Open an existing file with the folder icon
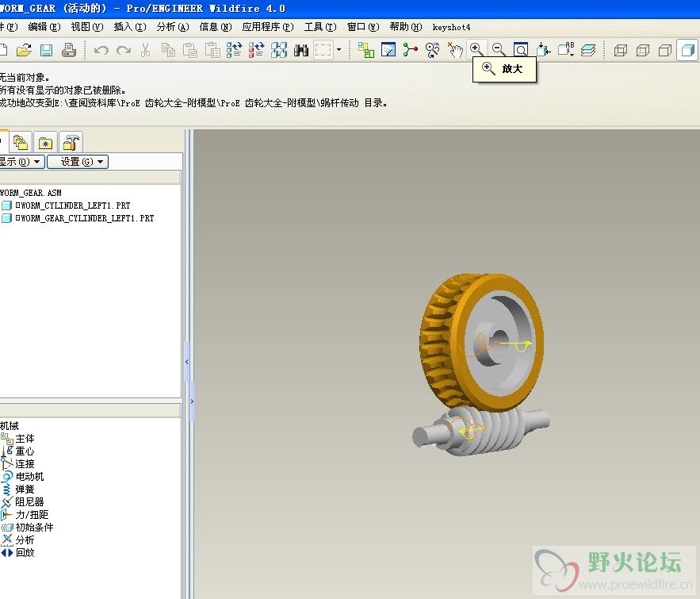The width and height of the screenshot is (700, 599). (x=24, y=50)
